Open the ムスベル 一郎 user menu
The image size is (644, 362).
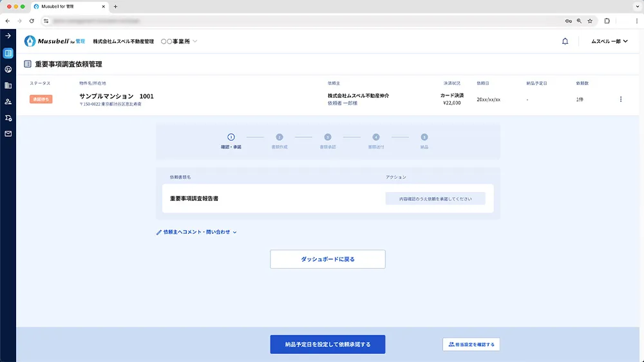click(609, 41)
